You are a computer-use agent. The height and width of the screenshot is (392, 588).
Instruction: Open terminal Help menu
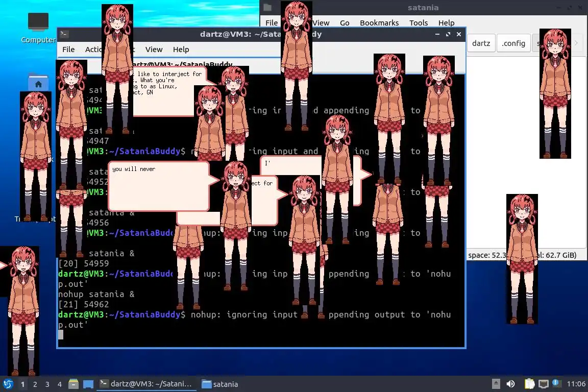181,49
